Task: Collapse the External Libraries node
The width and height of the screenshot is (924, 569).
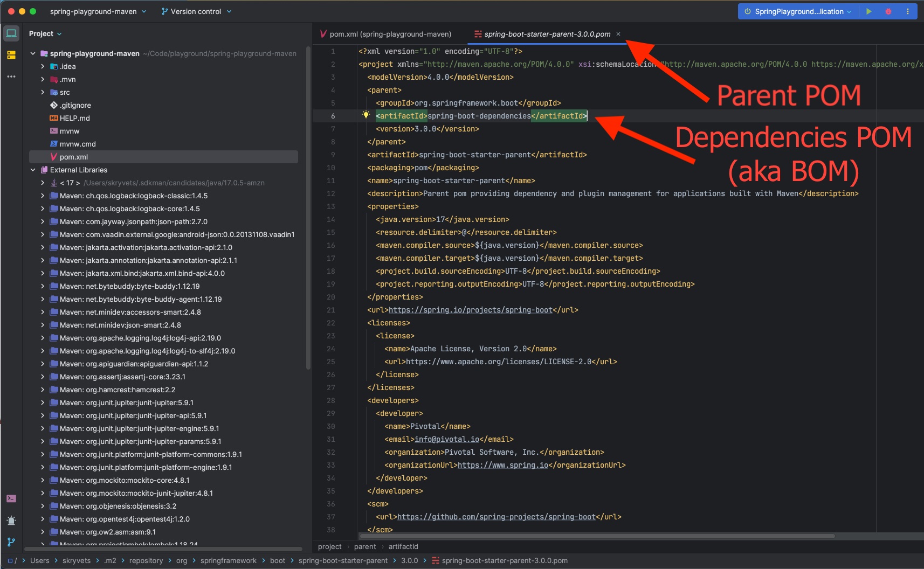Action: [33, 169]
